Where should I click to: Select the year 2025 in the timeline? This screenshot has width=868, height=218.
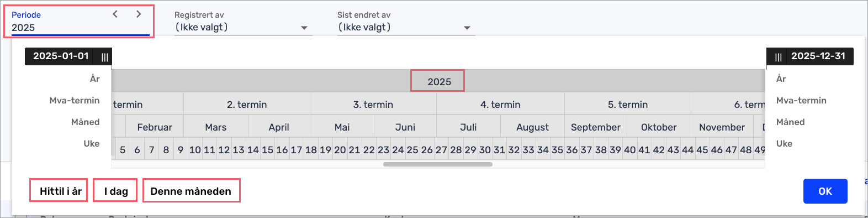pyautogui.click(x=439, y=82)
